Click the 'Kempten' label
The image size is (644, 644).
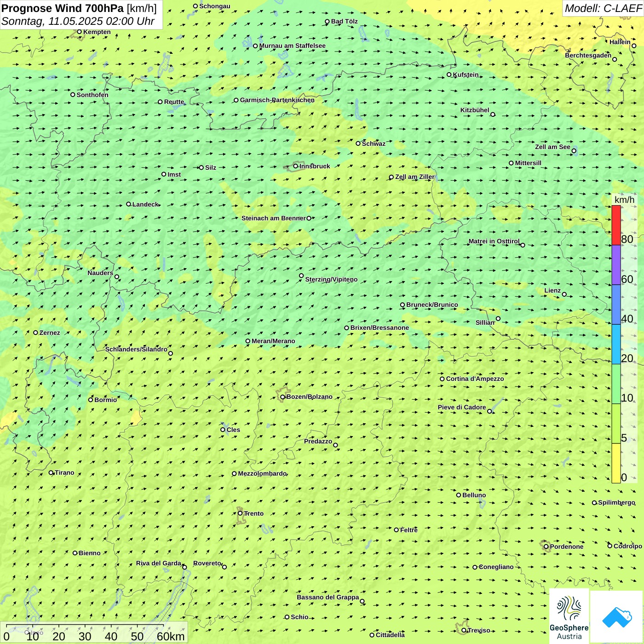click(97, 32)
